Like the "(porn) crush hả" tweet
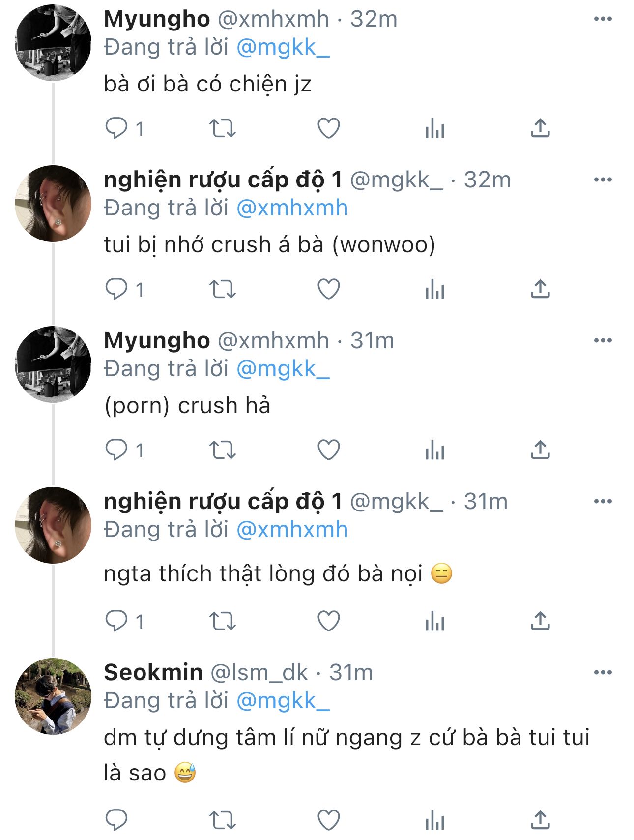The width and height of the screenshot is (634, 840). [329, 450]
